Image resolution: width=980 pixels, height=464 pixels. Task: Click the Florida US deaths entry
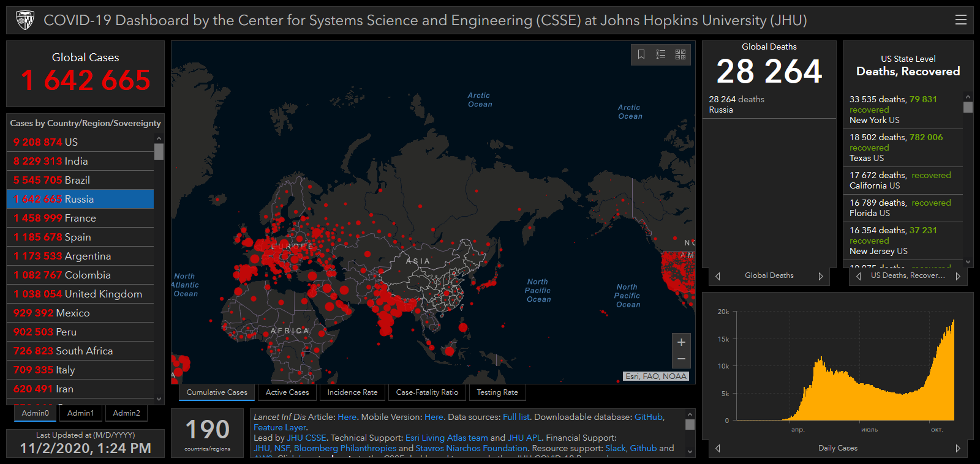click(x=903, y=208)
